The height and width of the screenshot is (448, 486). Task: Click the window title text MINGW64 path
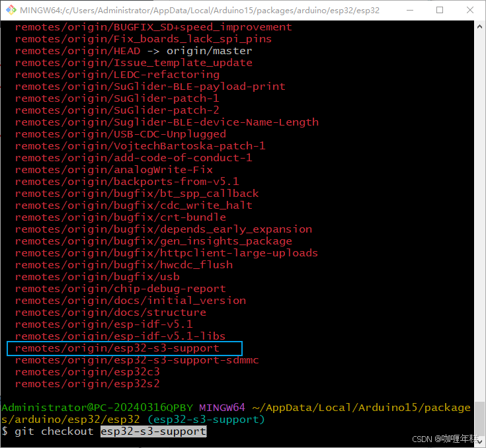pos(200,10)
